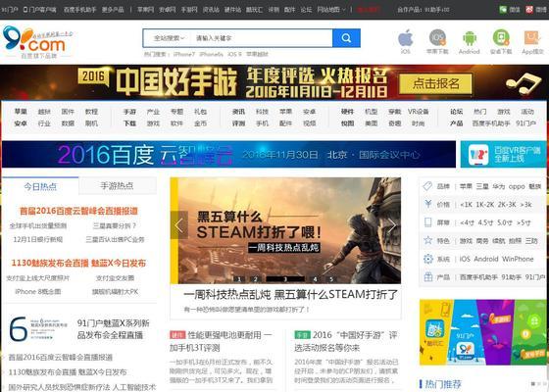Open the bold 资讯 navigation category

click(x=238, y=112)
